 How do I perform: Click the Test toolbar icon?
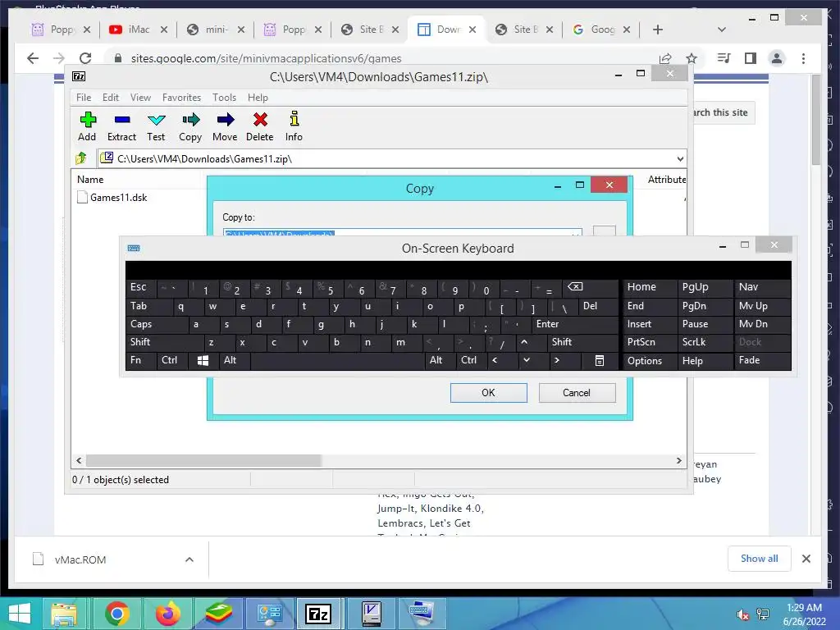156,126
